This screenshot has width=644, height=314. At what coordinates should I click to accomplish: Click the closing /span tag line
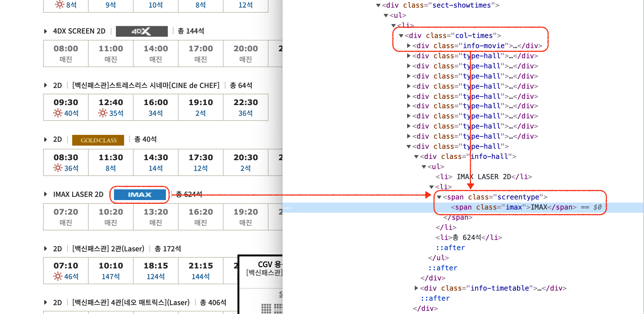(x=458, y=217)
